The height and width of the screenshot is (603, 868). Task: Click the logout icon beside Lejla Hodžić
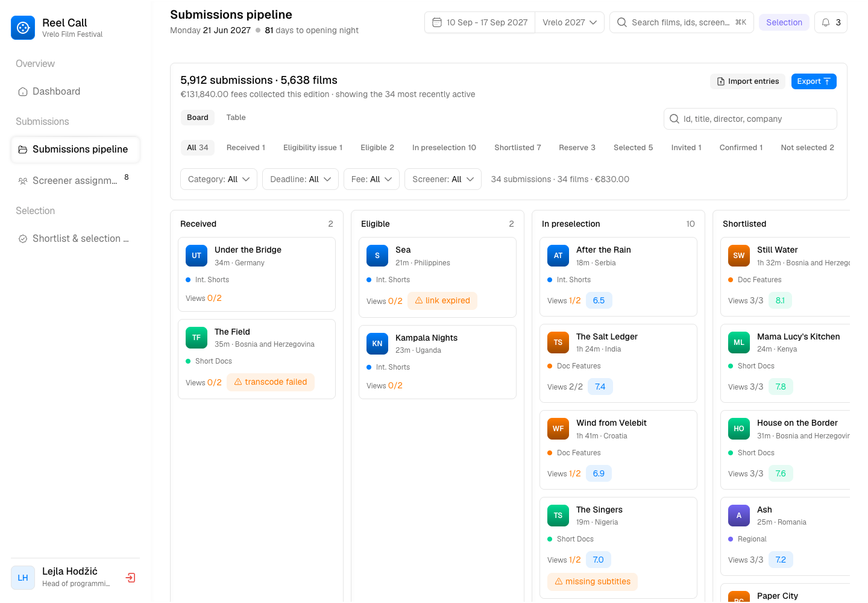pyautogui.click(x=130, y=578)
